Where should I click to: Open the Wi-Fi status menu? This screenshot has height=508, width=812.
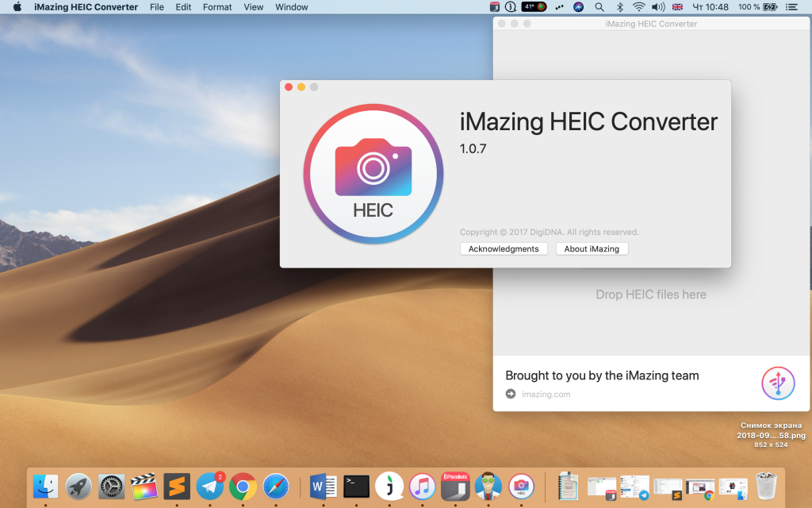pyautogui.click(x=638, y=7)
